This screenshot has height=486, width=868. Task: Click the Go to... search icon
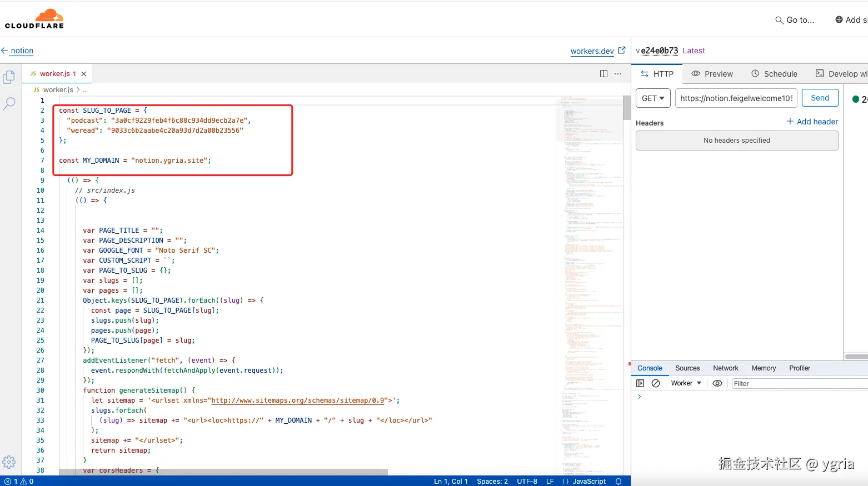point(779,20)
